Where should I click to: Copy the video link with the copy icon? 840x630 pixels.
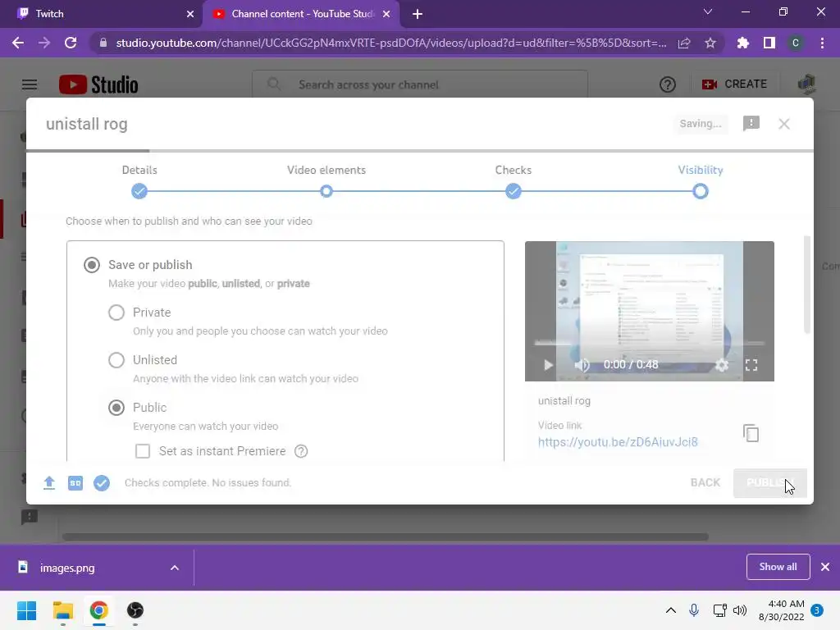[751, 433]
